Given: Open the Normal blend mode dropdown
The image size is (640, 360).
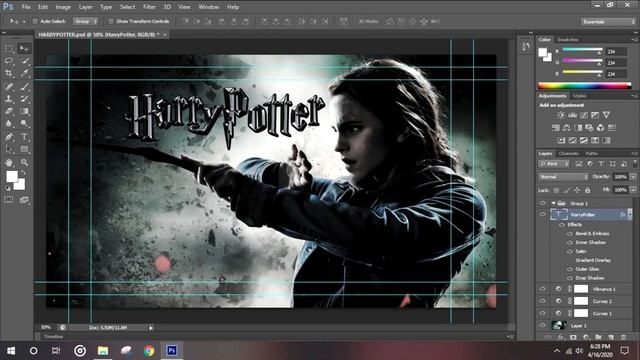Looking at the screenshot, I should coord(563,177).
